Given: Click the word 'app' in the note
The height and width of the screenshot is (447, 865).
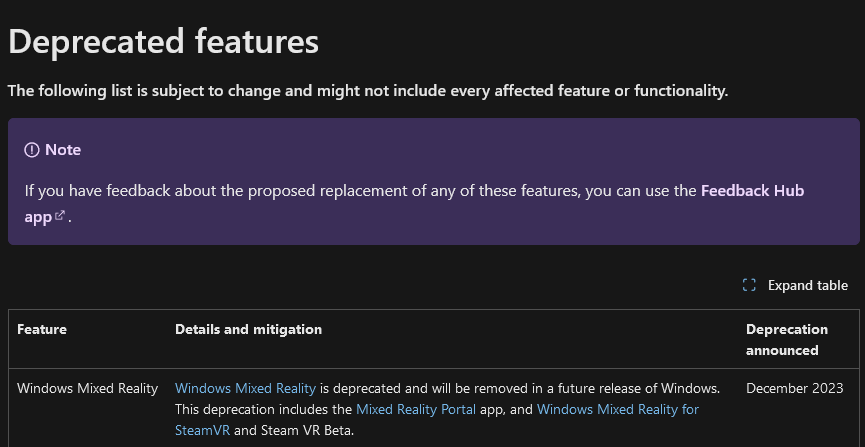Looking at the screenshot, I should [38, 217].
